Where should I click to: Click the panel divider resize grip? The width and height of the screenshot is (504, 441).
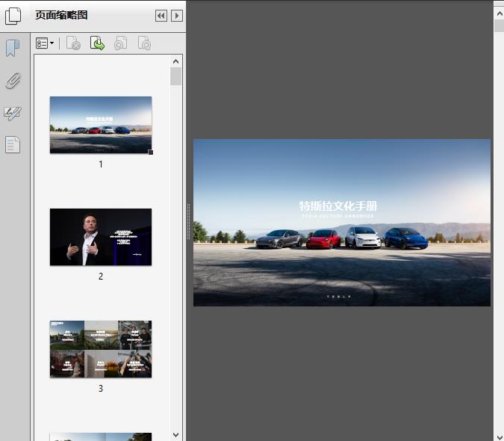pos(188,221)
